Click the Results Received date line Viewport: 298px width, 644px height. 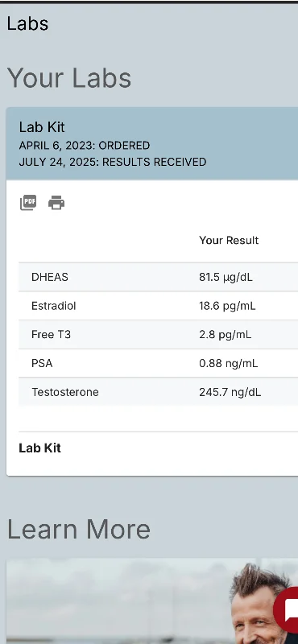113,162
